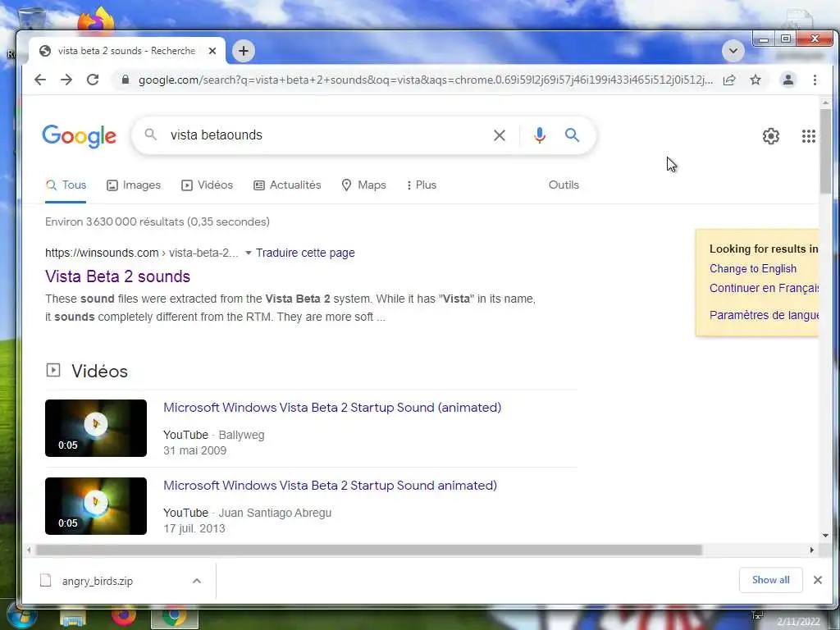Switch to the Maps tab

click(x=363, y=185)
